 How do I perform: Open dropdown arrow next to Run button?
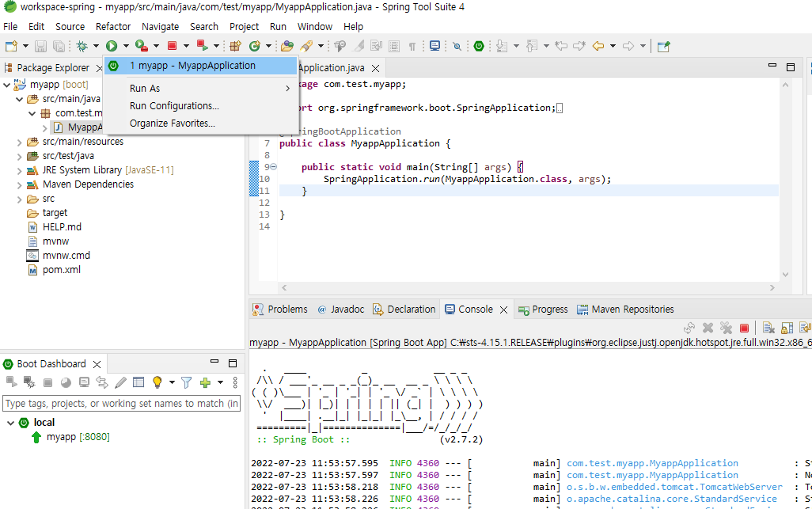[x=125, y=46]
